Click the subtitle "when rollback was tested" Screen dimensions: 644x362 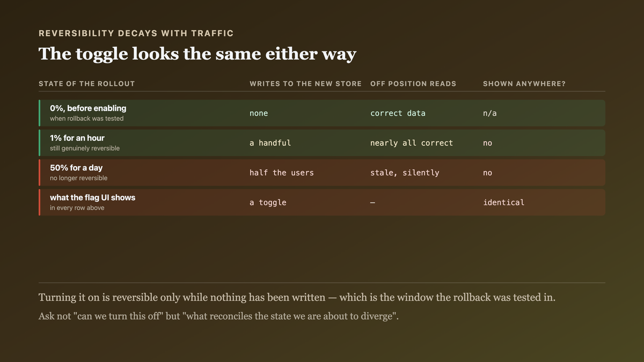point(86,119)
